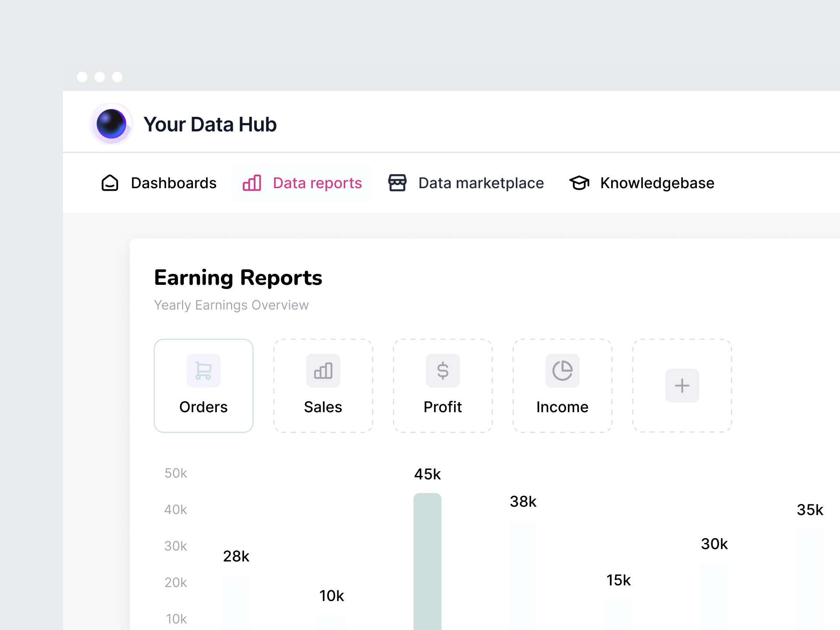
Task: Go to Knowledgebase tab
Action: (x=657, y=183)
